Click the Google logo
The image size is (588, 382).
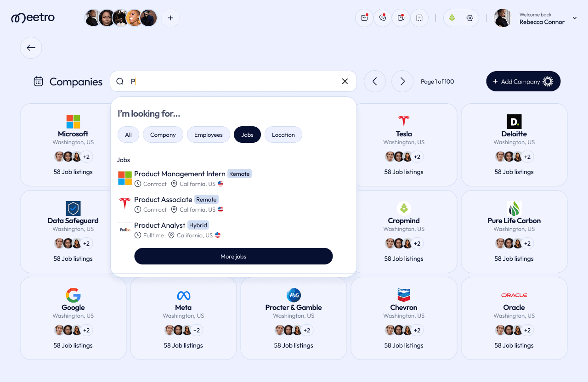pyautogui.click(x=73, y=295)
